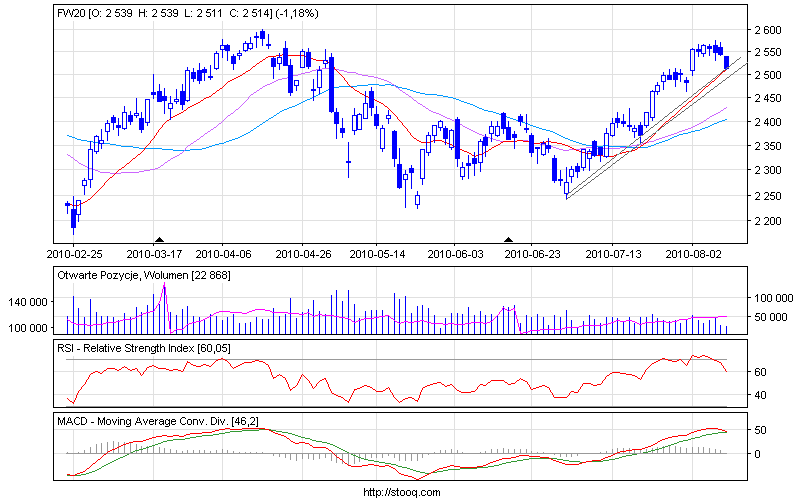Click the last candlestick at the chart's right edge

[727, 62]
